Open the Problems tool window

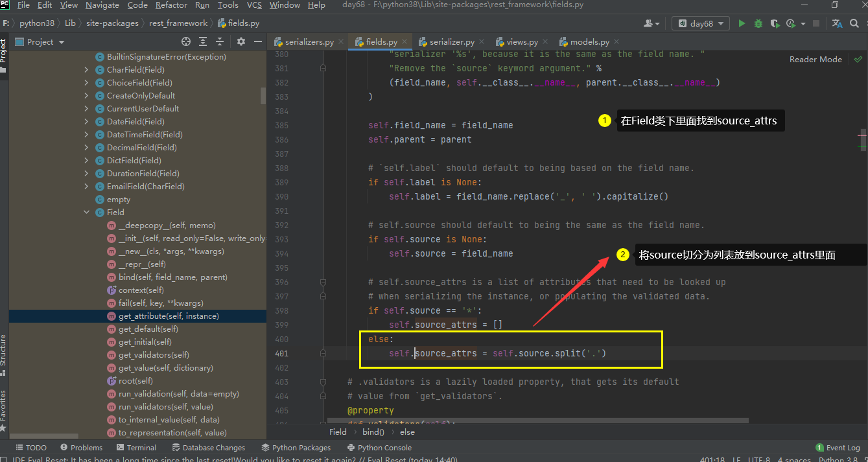click(x=81, y=448)
